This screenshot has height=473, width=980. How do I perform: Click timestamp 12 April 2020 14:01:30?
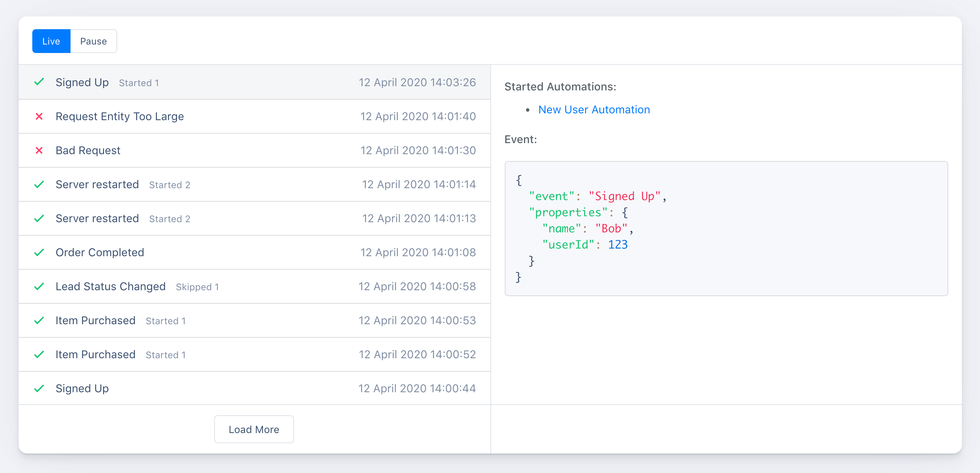(x=418, y=150)
